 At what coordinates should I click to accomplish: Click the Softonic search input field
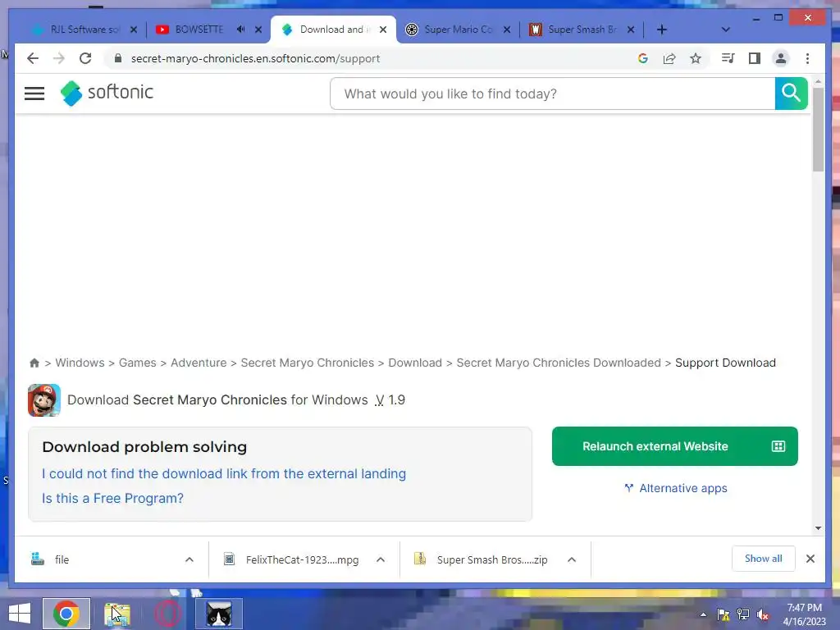pyautogui.click(x=552, y=94)
